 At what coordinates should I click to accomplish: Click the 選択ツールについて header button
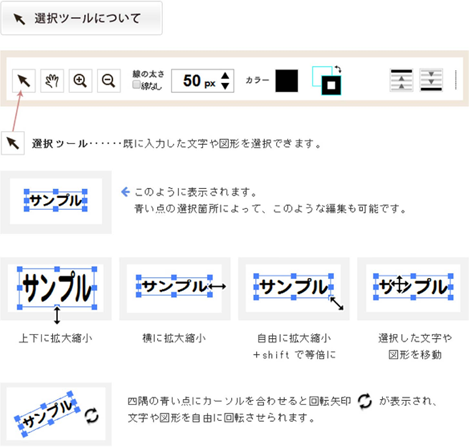coord(82,18)
